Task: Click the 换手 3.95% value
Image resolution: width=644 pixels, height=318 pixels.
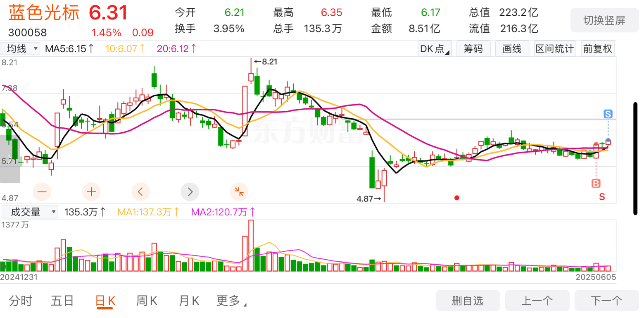Action: coord(229,29)
